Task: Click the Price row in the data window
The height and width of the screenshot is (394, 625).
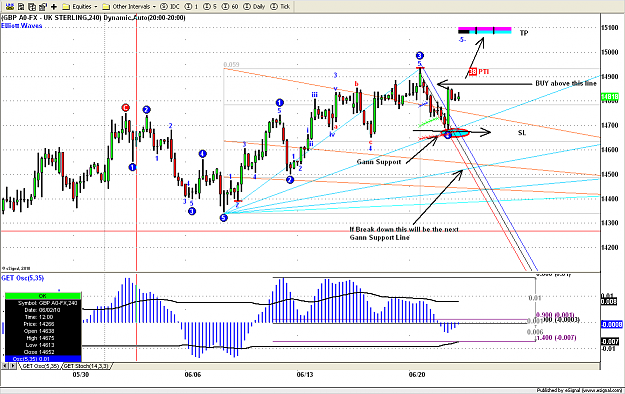Action: coord(43,324)
